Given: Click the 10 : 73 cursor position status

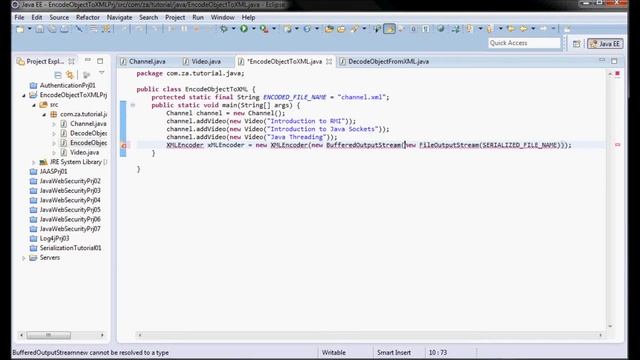Looking at the screenshot, I should [x=438, y=353].
